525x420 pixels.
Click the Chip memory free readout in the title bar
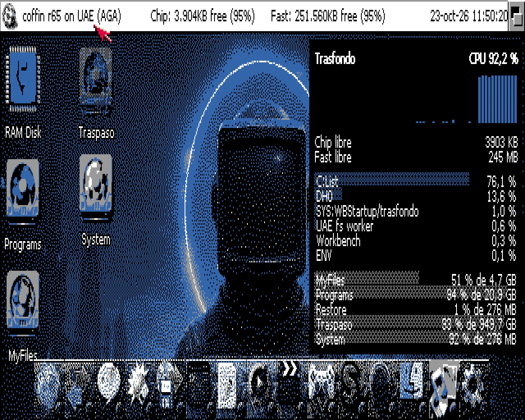click(x=203, y=16)
